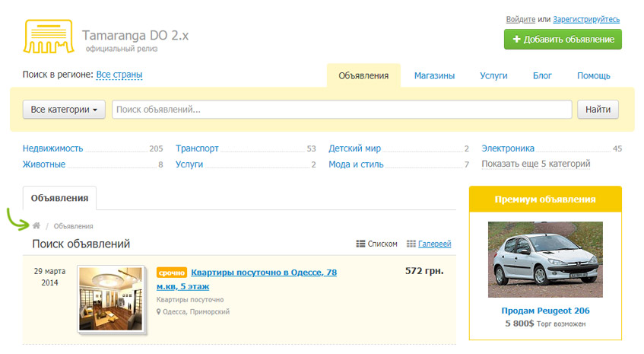Screen dimensions: 644x354
Task: Open the Электроника category
Action: (508, 148)
